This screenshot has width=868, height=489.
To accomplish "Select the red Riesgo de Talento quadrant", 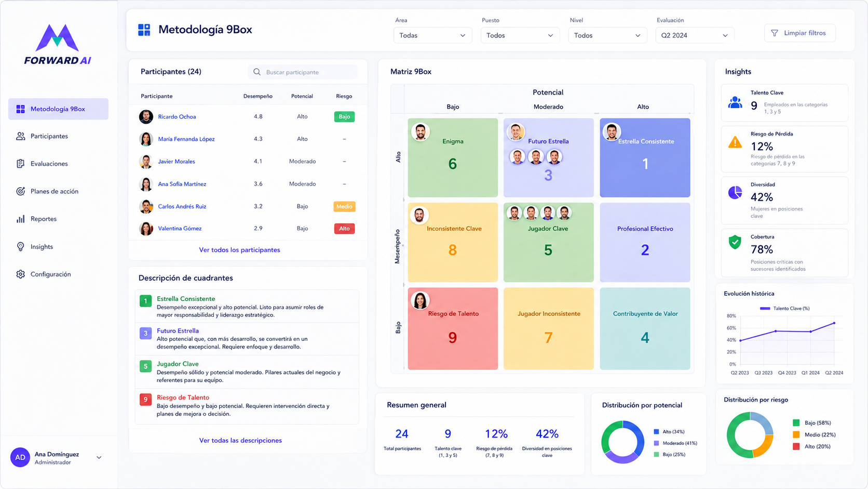I will (x=453, y=328).
